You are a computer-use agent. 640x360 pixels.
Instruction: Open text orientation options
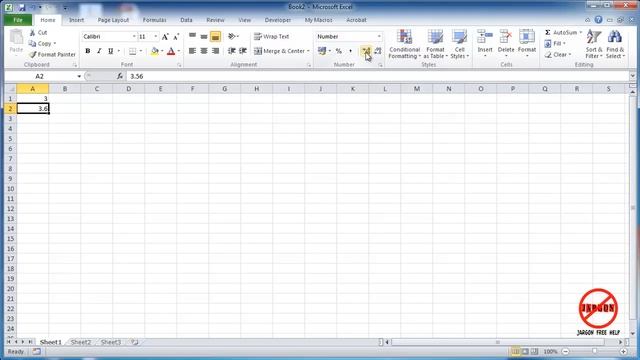point(233,36)
